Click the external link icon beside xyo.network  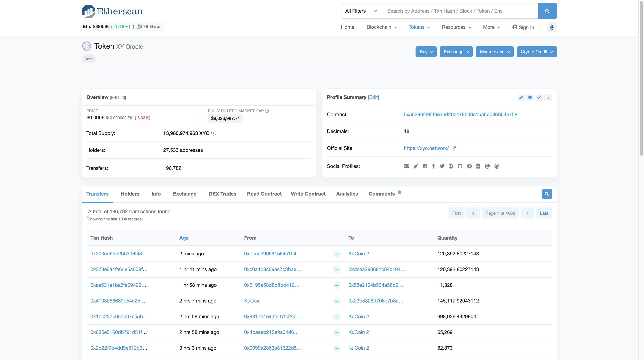(453, 148)
